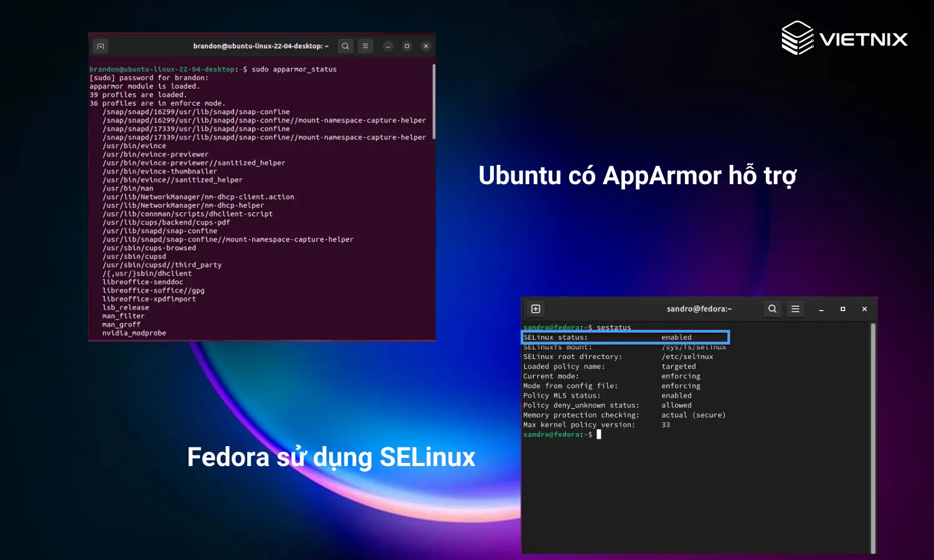Click 'Policy MLS status:' label
Image resolution: width=934 pixels, height=560 pixels.
[x=562, y=396]
